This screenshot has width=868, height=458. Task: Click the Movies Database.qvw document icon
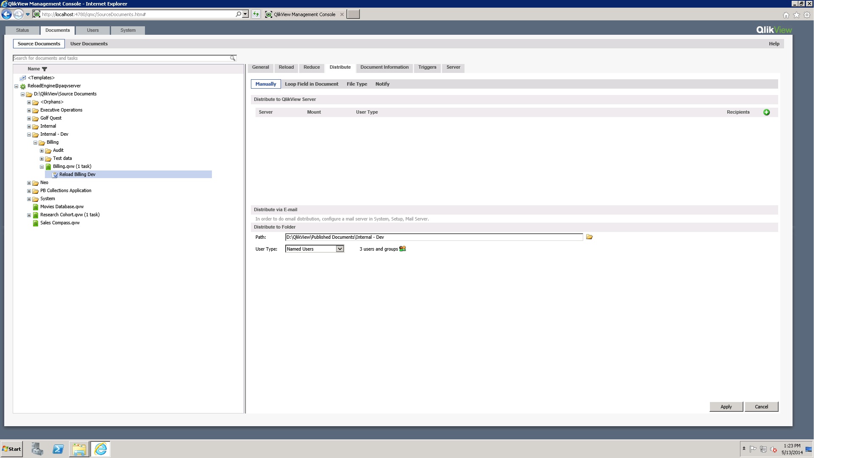(x=36, y=207)
